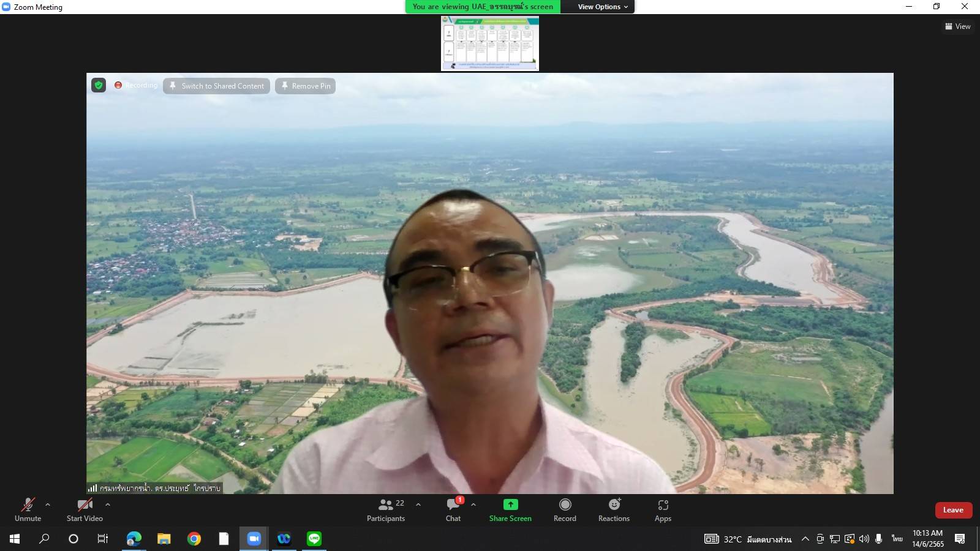
Task: Open the Reactions menu
Action: coord(614,509)
